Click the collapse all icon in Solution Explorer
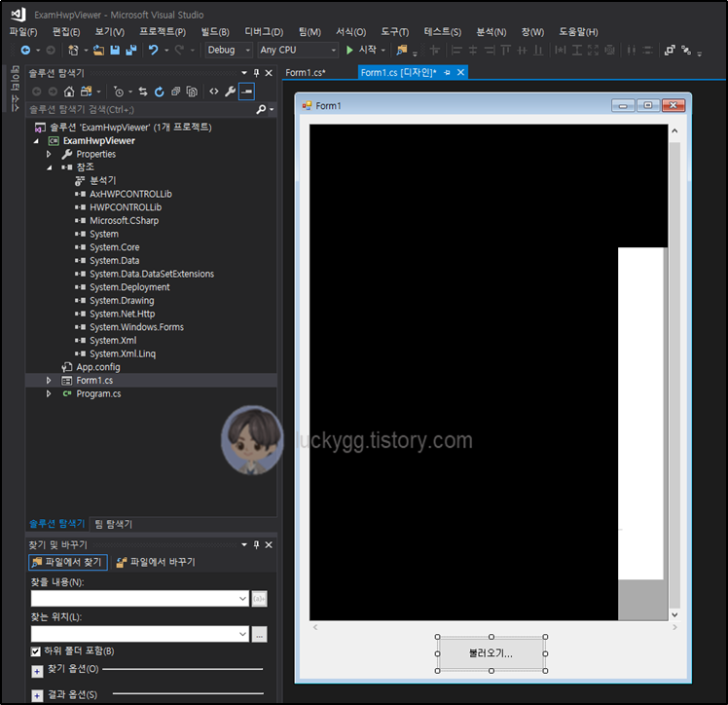The width and height of the screenshot is (728, 705). click(175, 92)
